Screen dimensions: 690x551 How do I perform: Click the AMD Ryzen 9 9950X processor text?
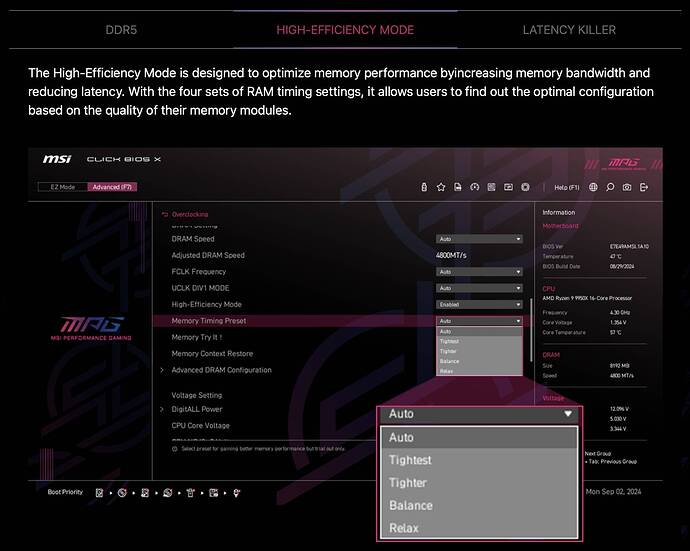pyautogui.click(x=587, y=298)
